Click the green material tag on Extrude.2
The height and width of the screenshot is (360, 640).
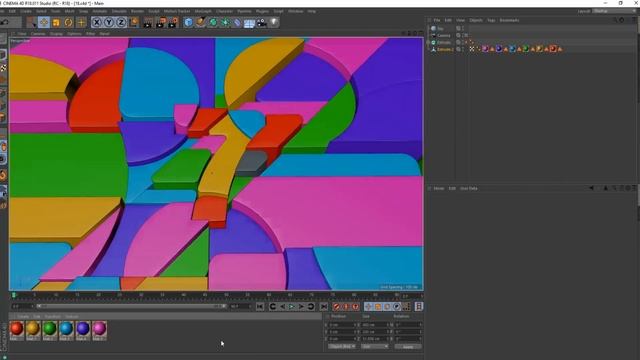coord(526,49)
